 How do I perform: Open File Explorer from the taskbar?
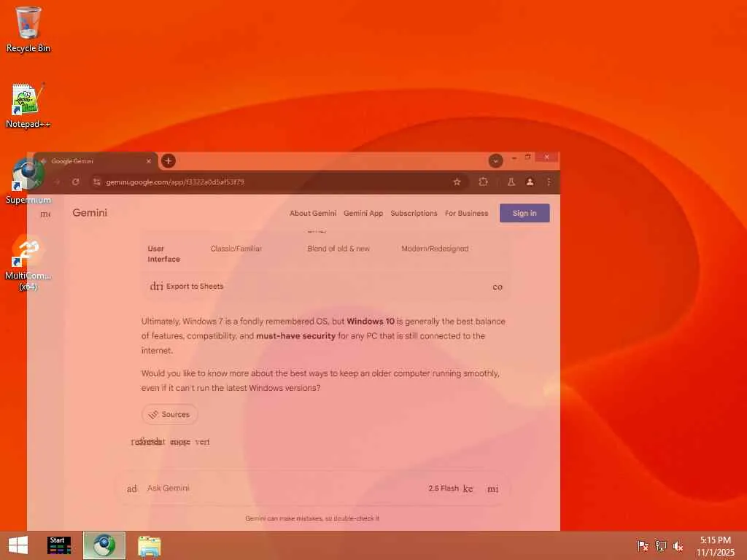149,545
